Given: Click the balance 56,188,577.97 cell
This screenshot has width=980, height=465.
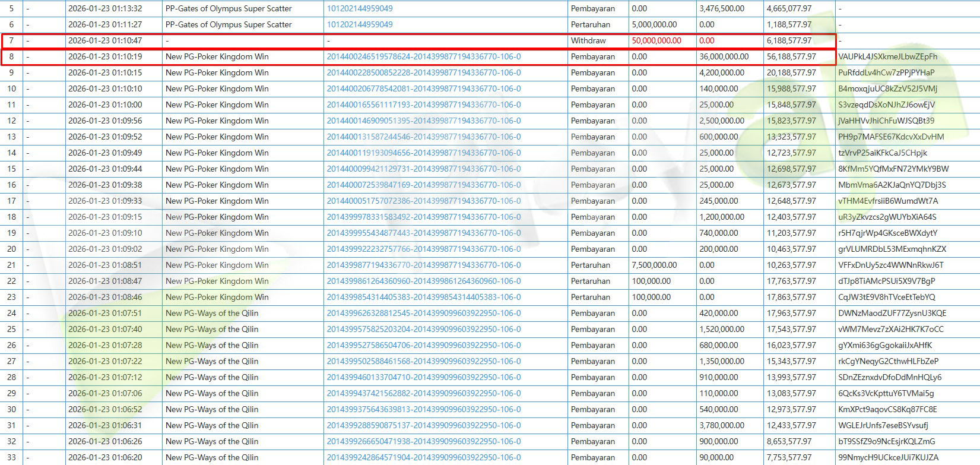Looking at the screenshot, I should [x=791, y=57].
